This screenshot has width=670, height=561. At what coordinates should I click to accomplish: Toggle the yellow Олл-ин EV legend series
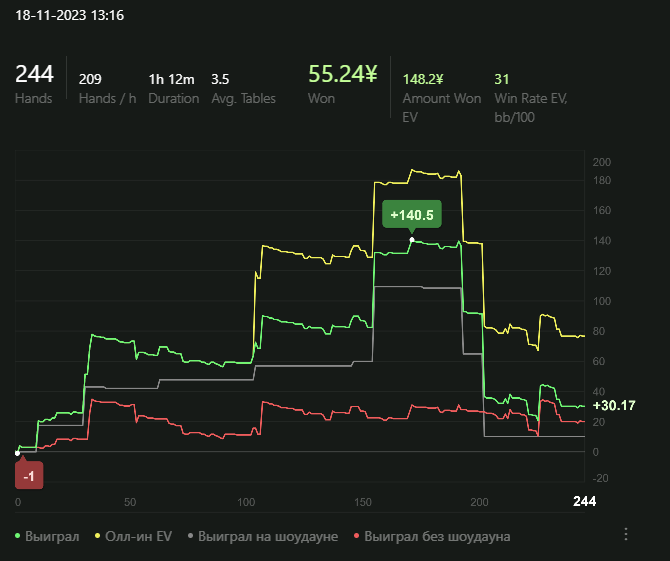tap(133, 536)
